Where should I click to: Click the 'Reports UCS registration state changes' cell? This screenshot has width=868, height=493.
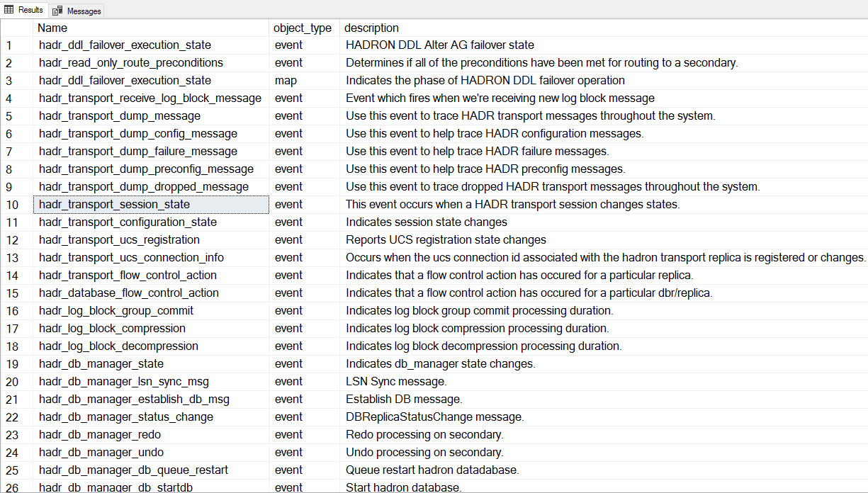tap(446, 240)
